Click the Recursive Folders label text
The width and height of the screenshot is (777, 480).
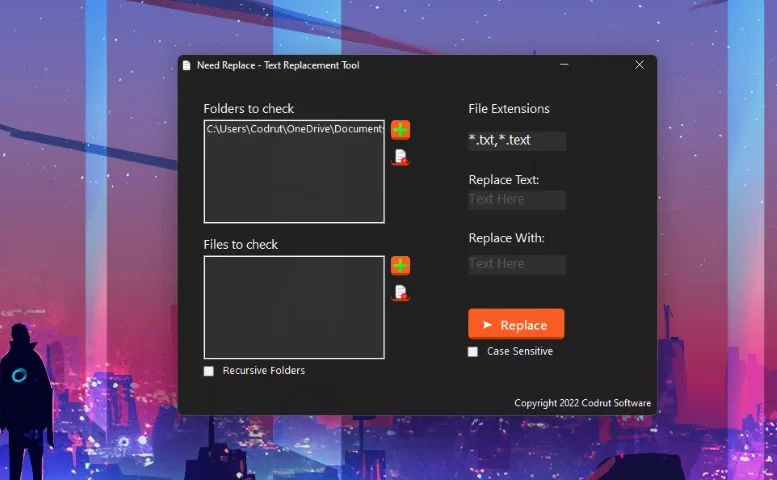(264, 371)
